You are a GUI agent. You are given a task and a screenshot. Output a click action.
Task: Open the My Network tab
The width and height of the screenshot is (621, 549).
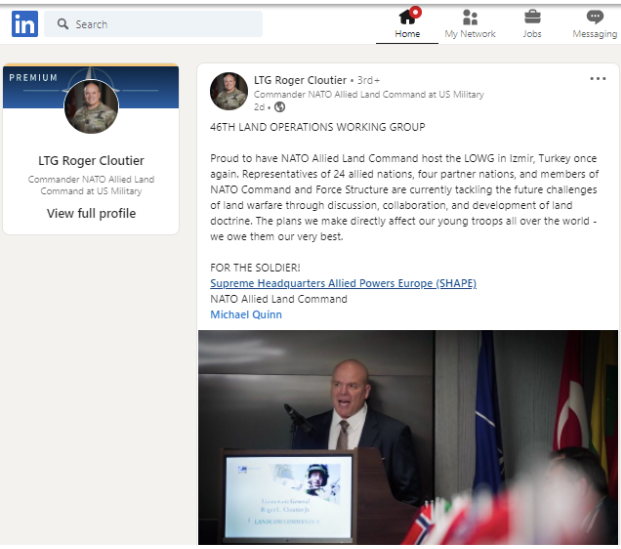click(470, 24)
